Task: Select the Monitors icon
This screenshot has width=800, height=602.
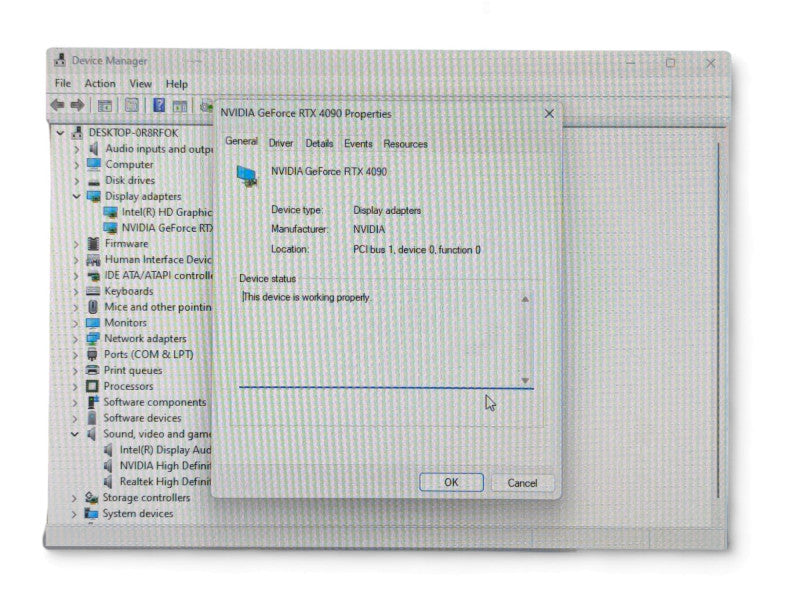Action: [93, 323]
